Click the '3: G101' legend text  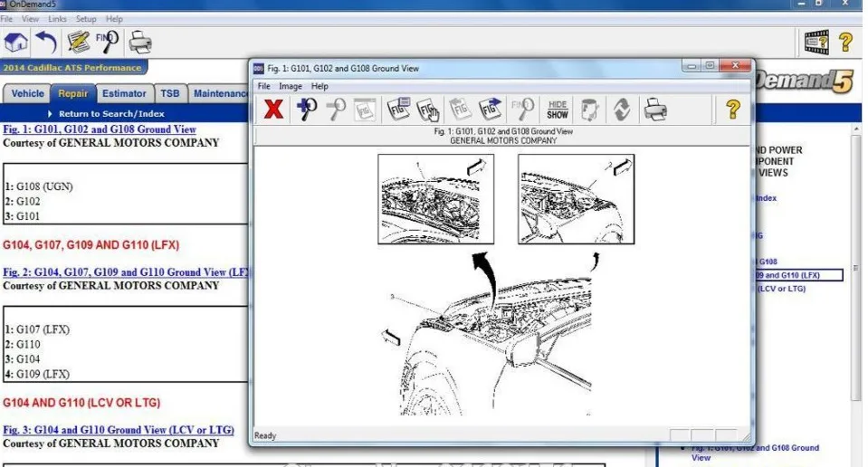click(23, 216)
